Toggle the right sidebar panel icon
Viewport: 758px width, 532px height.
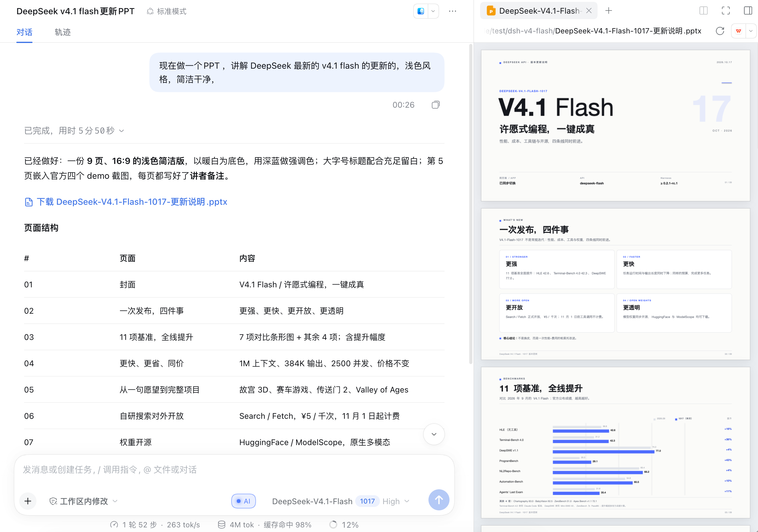pos(748,11)
